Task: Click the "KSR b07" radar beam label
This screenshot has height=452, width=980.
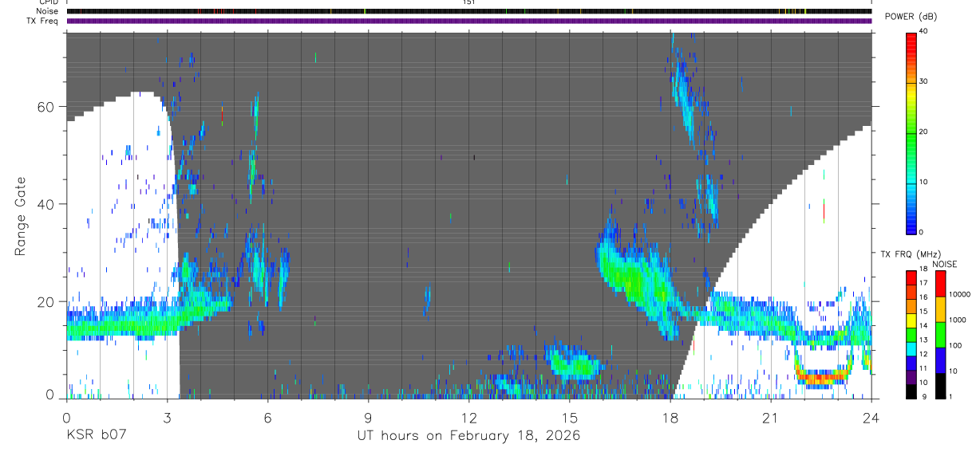Action: tap(96, 436)
